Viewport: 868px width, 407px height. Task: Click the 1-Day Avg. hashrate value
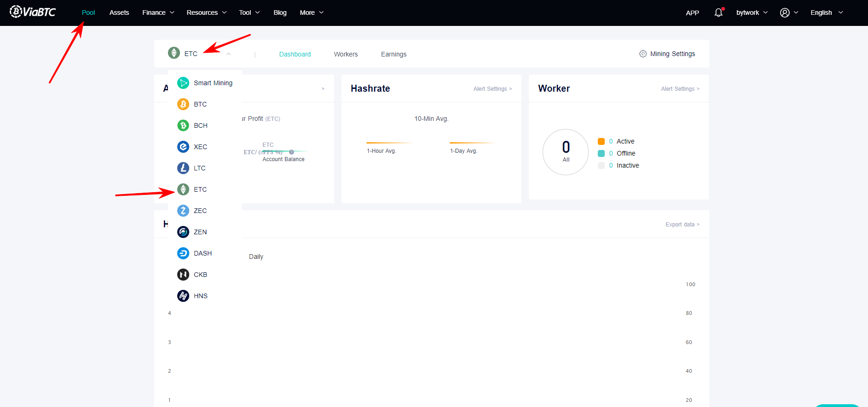pos(464,151)
